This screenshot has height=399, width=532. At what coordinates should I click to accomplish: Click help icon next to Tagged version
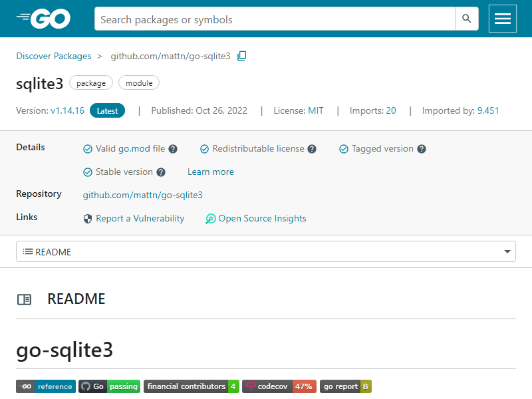422,149
